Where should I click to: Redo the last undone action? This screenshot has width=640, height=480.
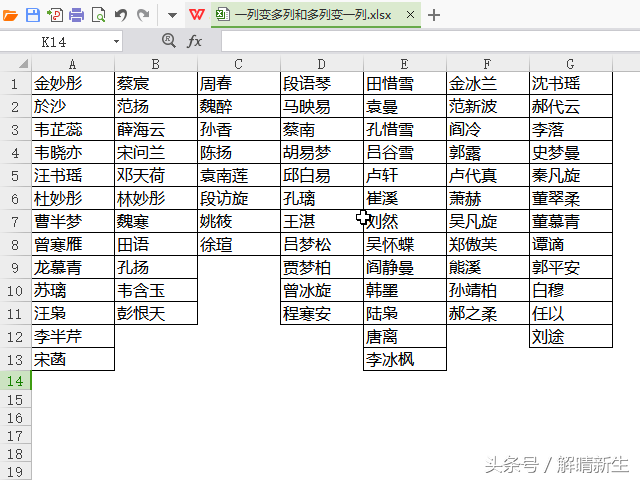(x=143, y=16)
